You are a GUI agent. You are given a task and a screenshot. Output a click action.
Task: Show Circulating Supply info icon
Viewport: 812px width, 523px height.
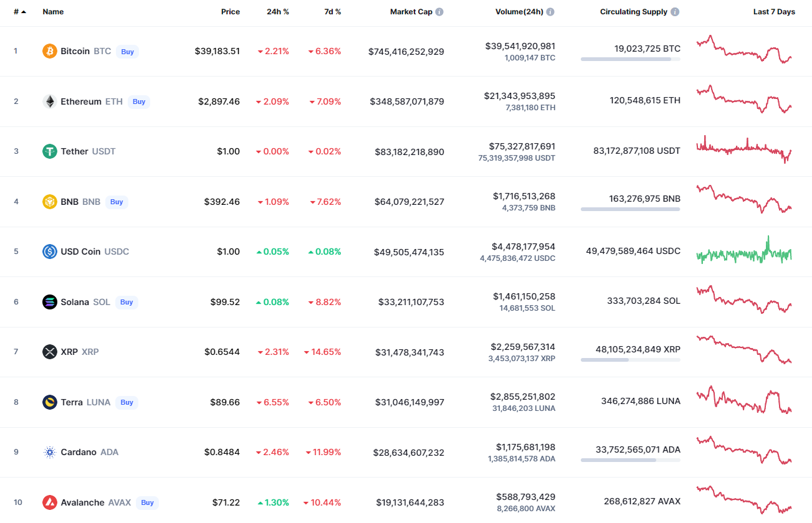676,12
